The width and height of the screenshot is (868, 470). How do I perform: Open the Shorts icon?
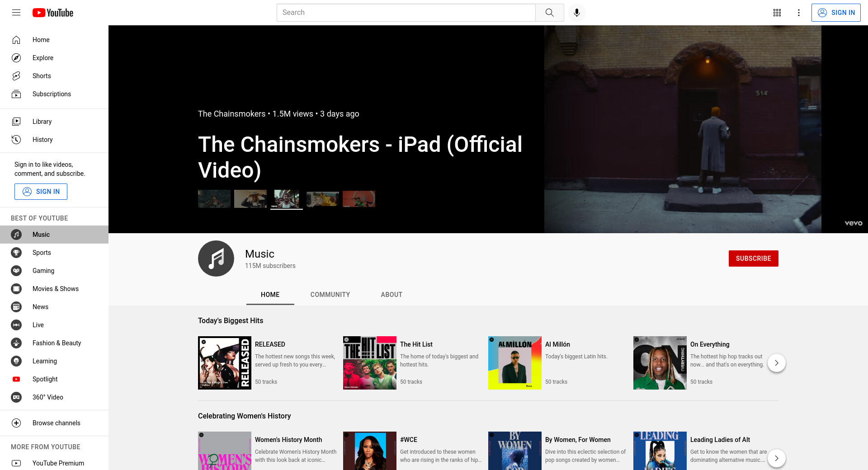[x=16, y=76]
